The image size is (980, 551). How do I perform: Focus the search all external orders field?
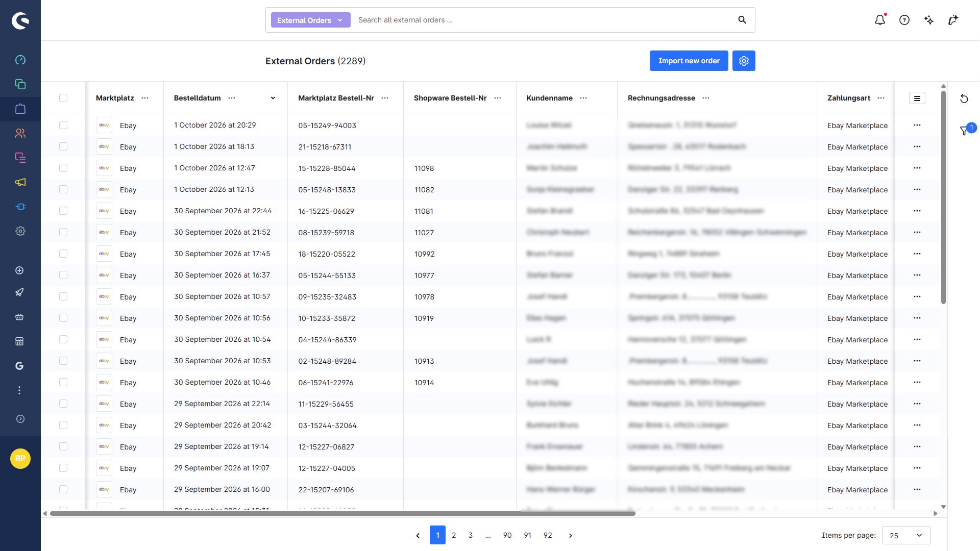(544, 20)
